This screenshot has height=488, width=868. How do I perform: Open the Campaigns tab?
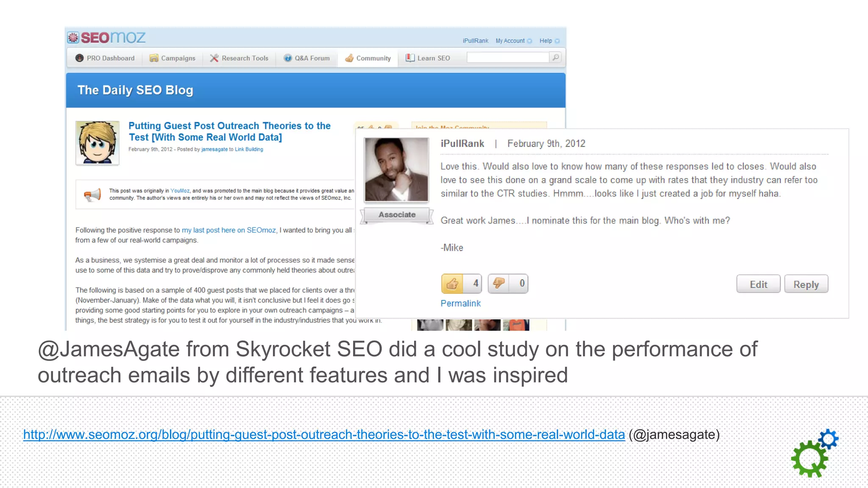coord(172,58)
